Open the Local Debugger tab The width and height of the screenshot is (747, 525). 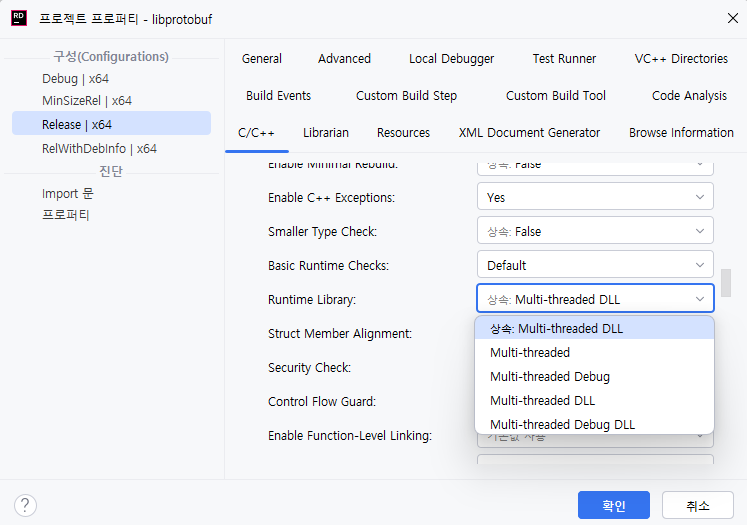(x=451, y=59)
